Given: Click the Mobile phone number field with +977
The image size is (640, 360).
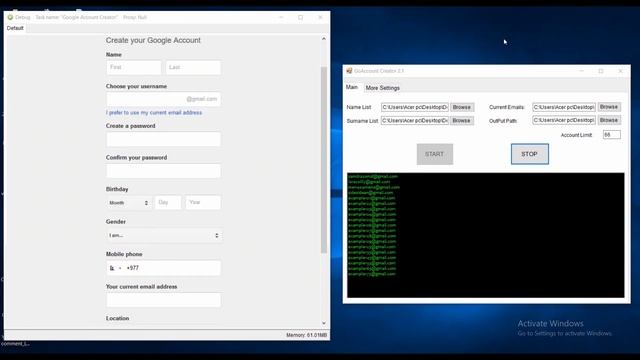Looking at the screenshot, I should point(163,268).
